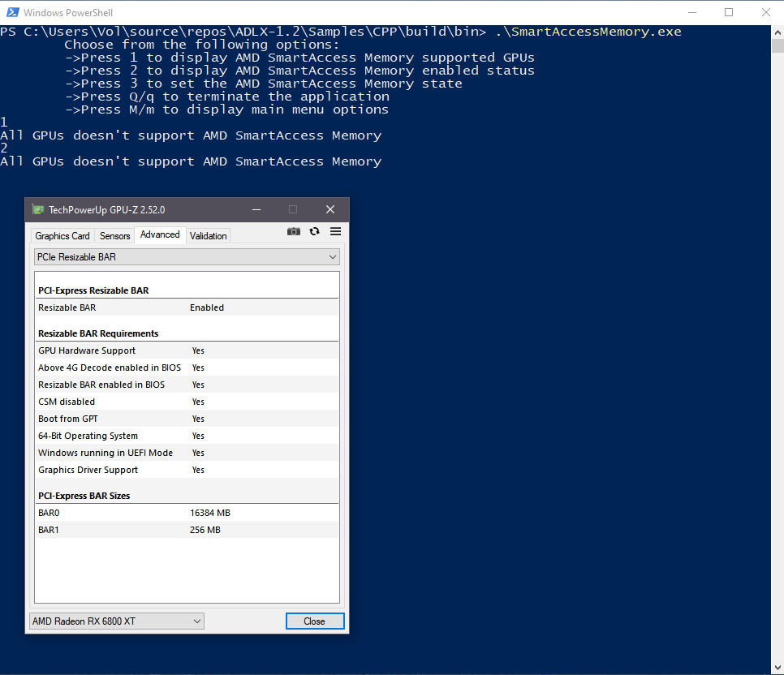
Task: Click 'Press 2 to display' enabled status line
Action: click(299, 71)
